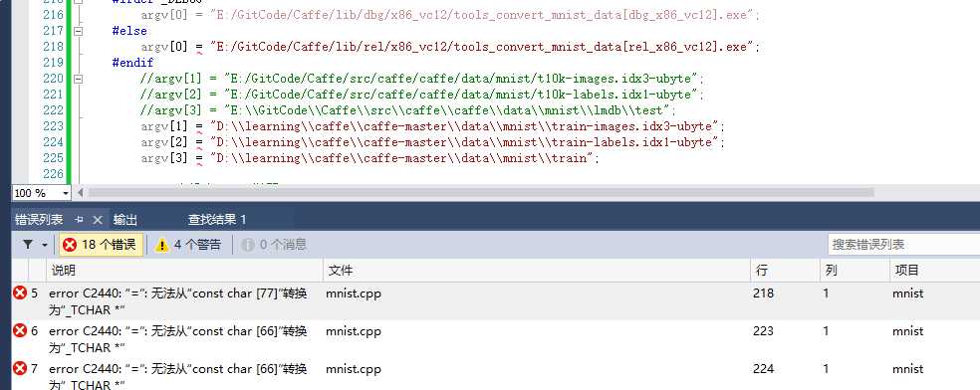
Task: Click the argv[3] mnist\\train code line
Action: click(x=370, y=158)
